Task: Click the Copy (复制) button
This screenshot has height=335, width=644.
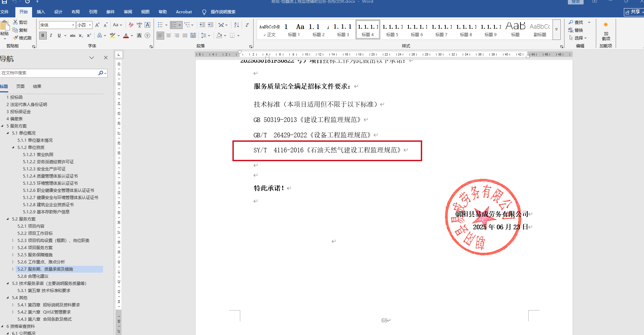Action: 20,30
